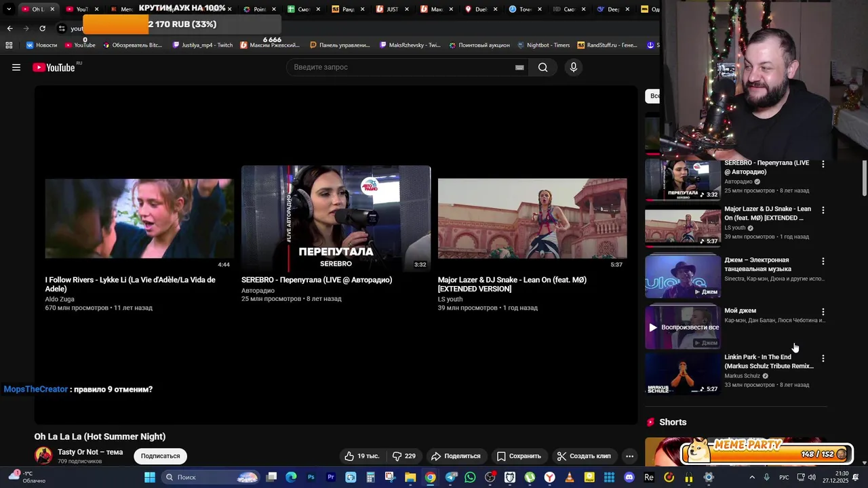
Task: Open I Follow Rivers - Lykke Li title
Action: click(130, 284)
